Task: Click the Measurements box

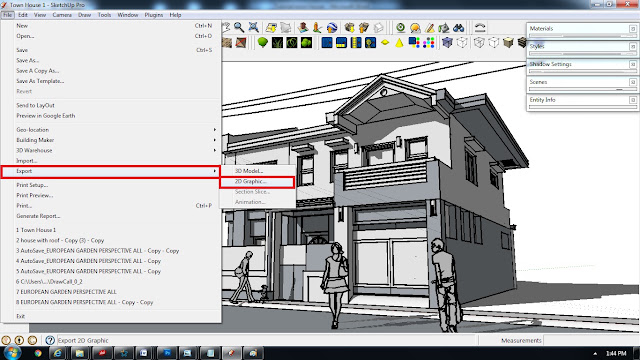Action: [591, 340]
